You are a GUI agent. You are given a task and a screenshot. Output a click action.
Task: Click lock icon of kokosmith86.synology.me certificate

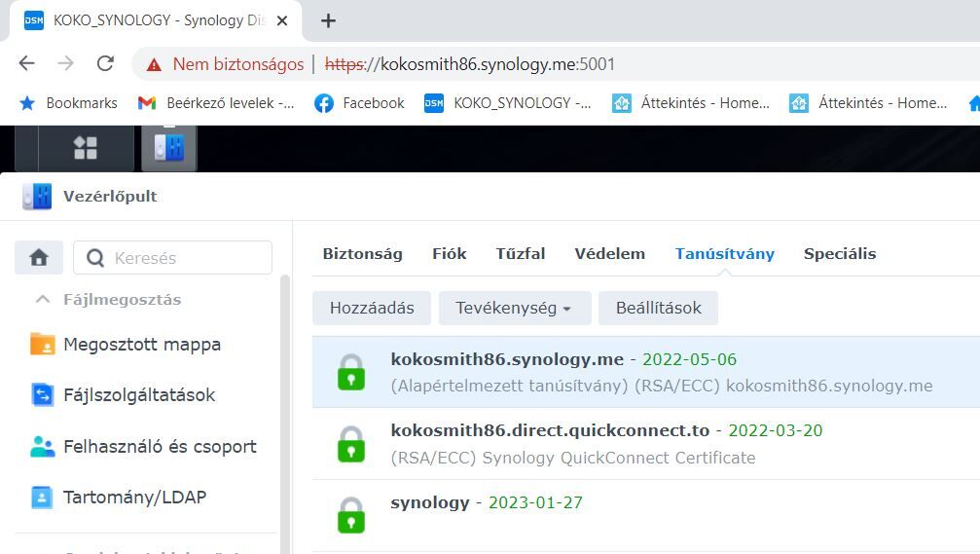351,372
